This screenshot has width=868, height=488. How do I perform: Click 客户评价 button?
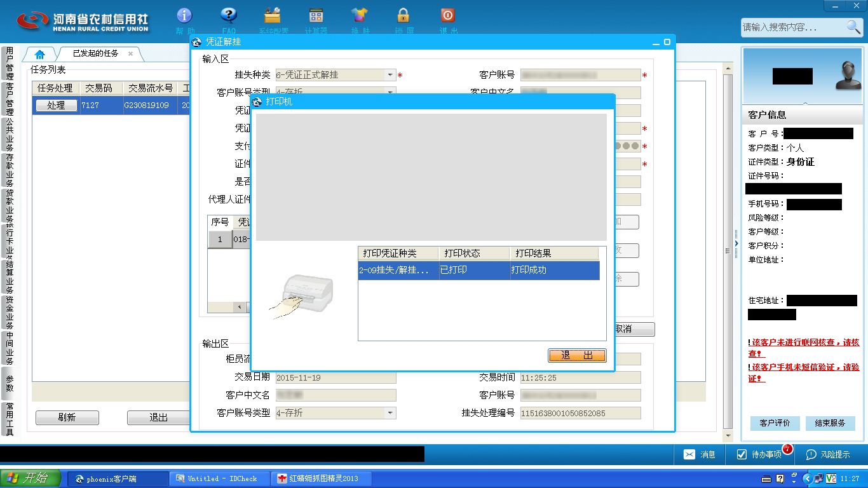pos(775,423)
